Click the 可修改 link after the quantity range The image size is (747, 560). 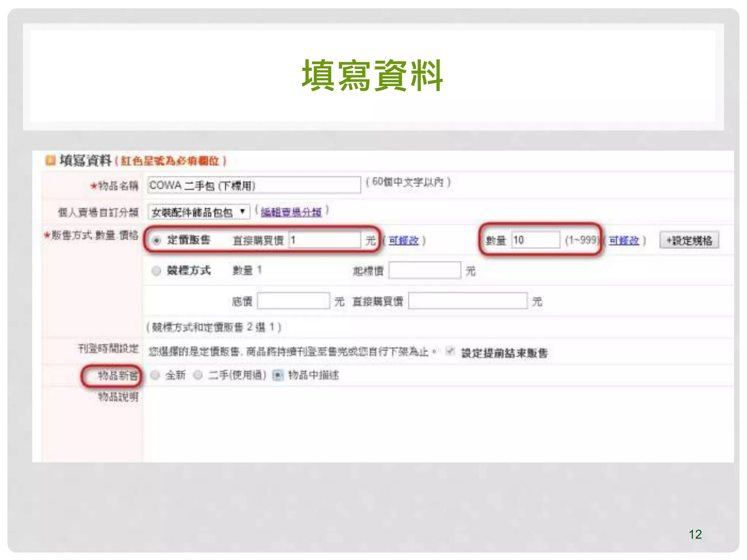624,241
